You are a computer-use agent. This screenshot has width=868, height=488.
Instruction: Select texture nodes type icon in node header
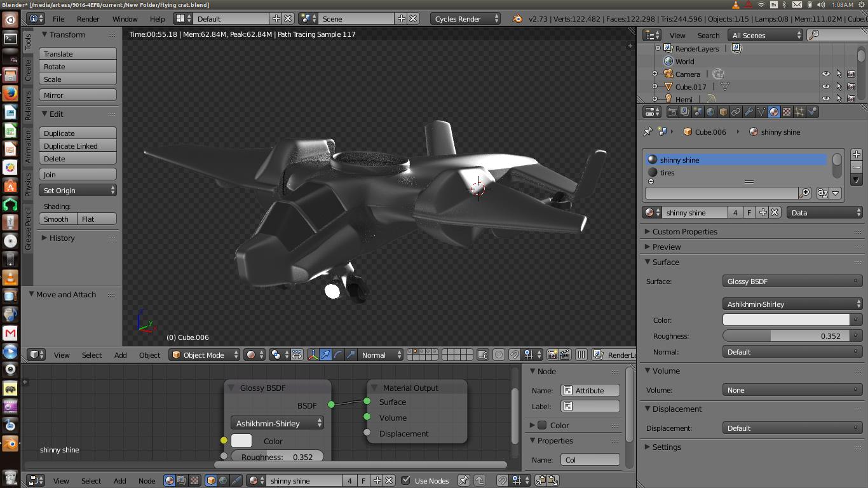click(194, 480)
